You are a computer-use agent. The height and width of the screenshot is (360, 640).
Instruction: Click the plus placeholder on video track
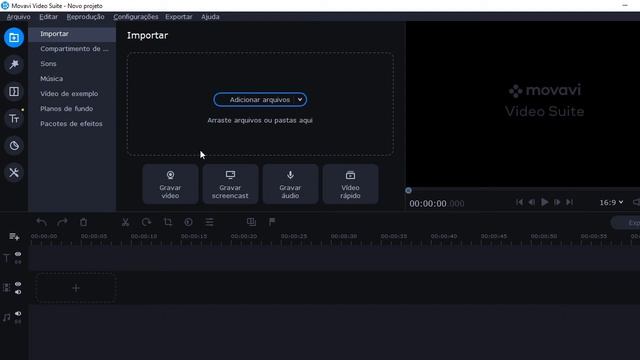[76, 288]
